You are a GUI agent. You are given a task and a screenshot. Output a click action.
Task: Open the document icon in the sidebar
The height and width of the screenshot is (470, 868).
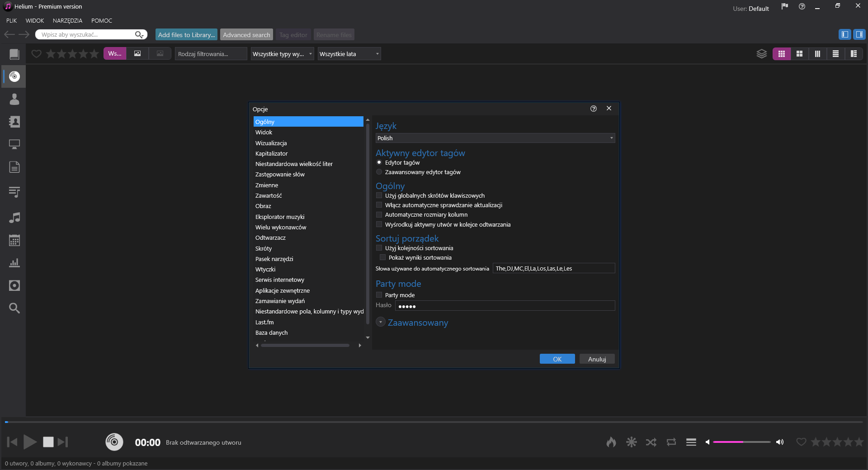click(14, 167)
